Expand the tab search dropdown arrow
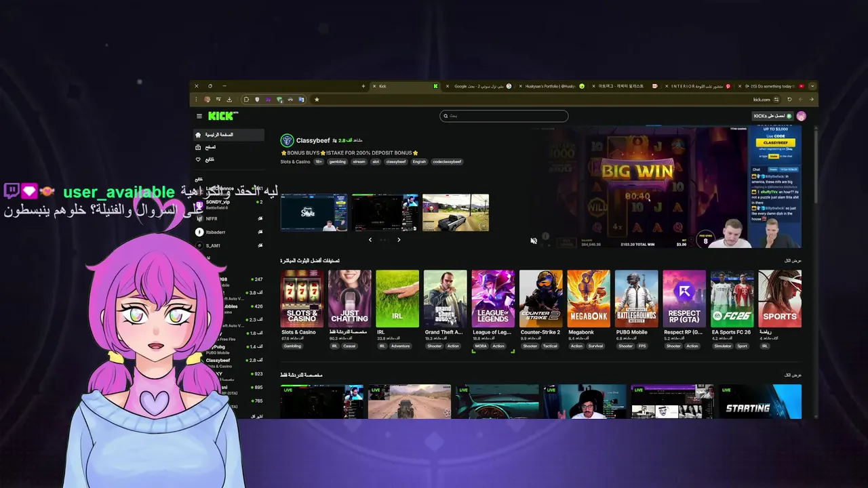The image size is (868, 488). pos(812,86)
